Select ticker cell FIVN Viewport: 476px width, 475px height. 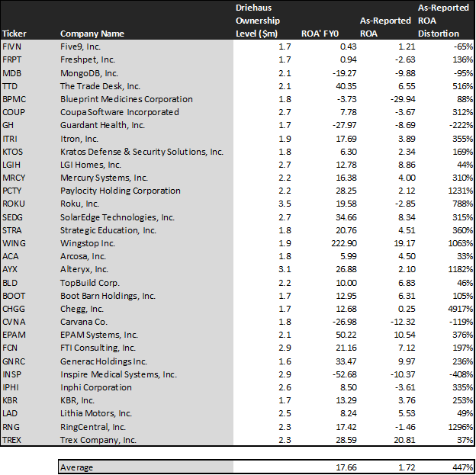12,47
